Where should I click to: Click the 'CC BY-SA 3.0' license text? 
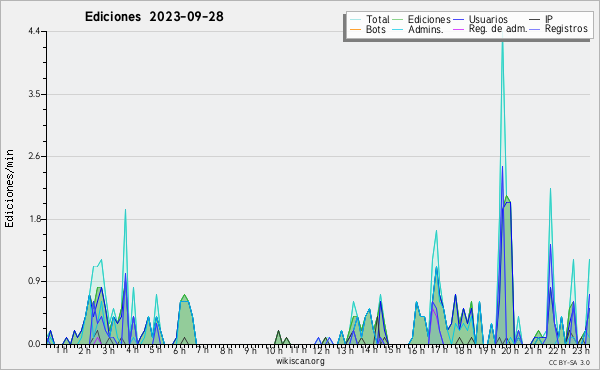click(569, 362)
